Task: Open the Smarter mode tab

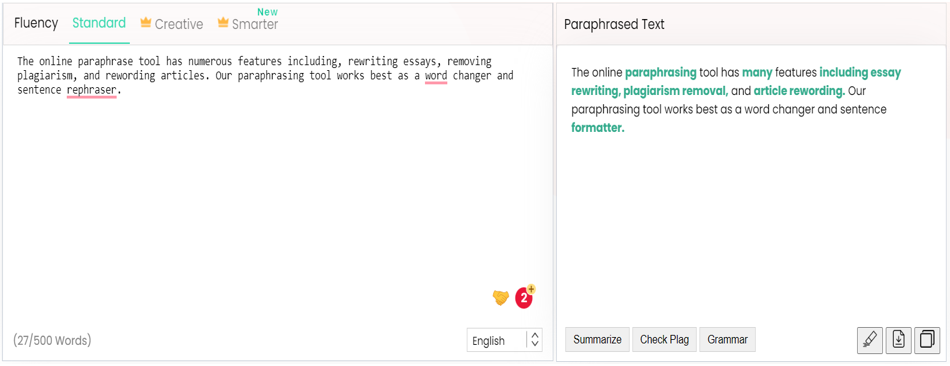Action: [248, 24]
